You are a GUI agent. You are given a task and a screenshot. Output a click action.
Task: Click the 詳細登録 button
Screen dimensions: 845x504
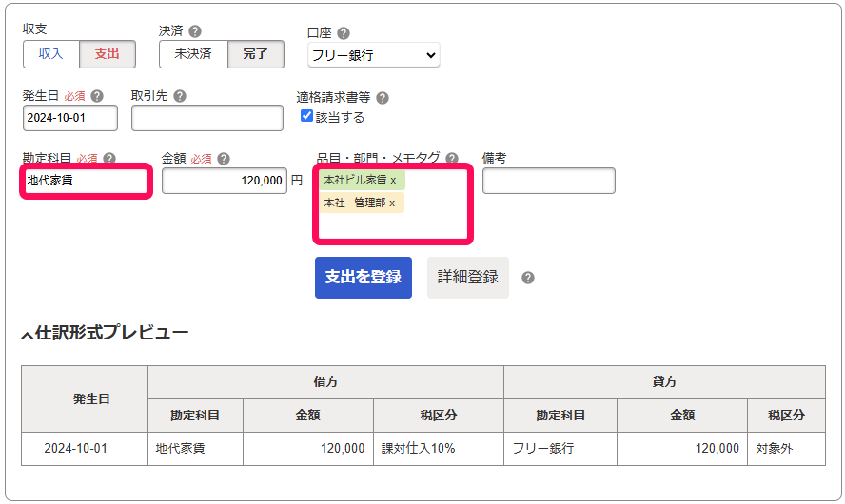click(468, 278)
